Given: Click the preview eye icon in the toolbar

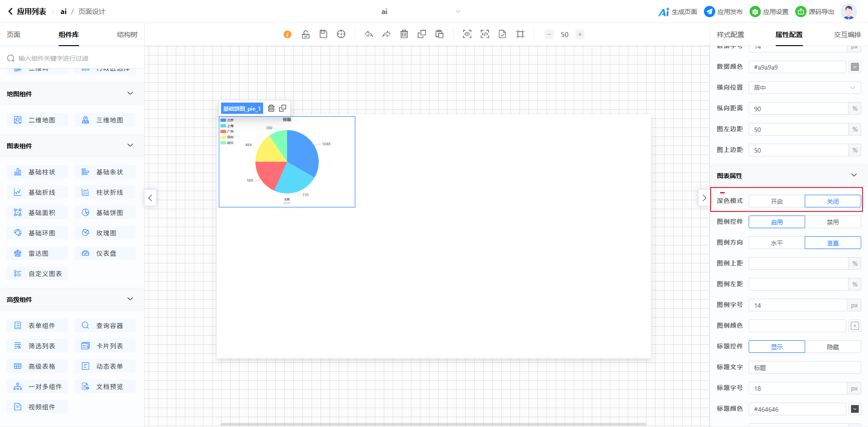Looking at the screenshot, I should [467, 34].
